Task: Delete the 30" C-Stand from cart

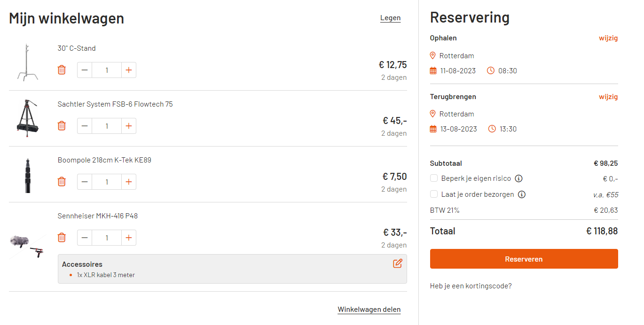Action: [x=62, y=70]
